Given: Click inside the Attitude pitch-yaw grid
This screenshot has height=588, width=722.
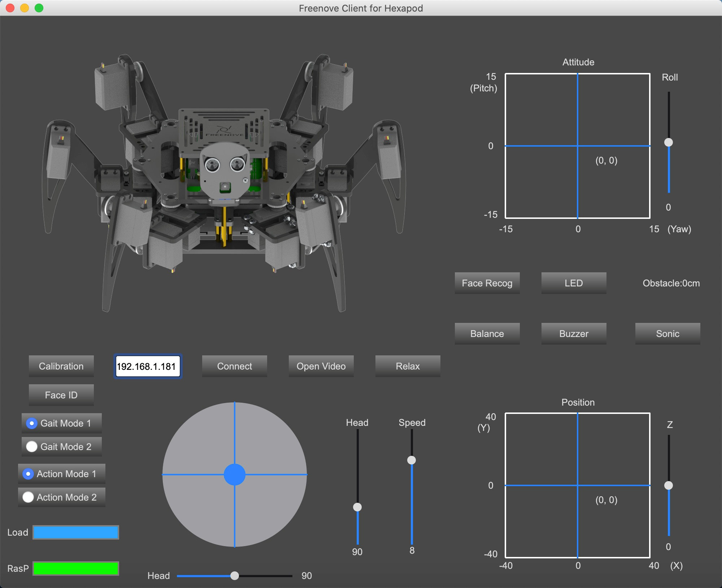Looking at the screenshot, I should (578, 146).
